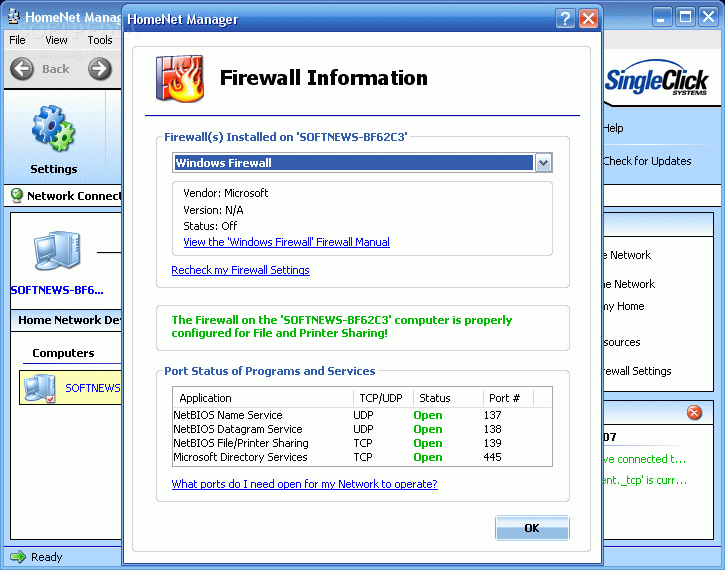Select the NetBIOS Datagram Service row
This screenshot has width=725, height=570.
pyautogui.click(x=362, y=429)
